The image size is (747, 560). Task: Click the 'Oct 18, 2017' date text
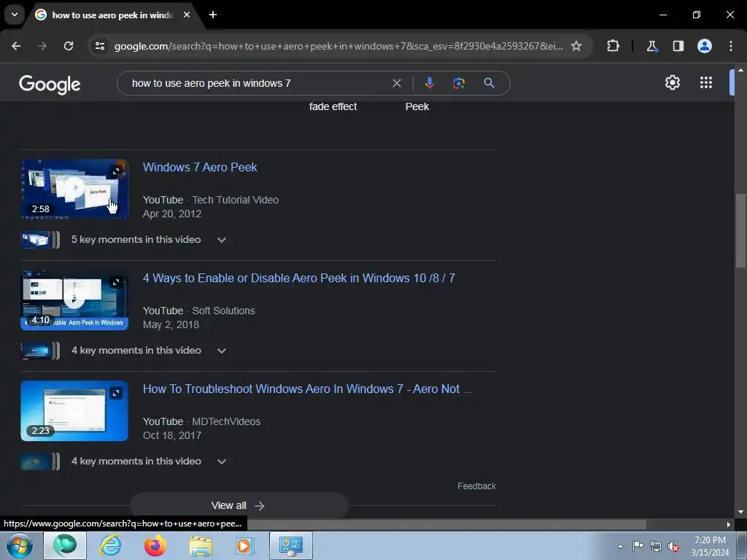point(172,436)
